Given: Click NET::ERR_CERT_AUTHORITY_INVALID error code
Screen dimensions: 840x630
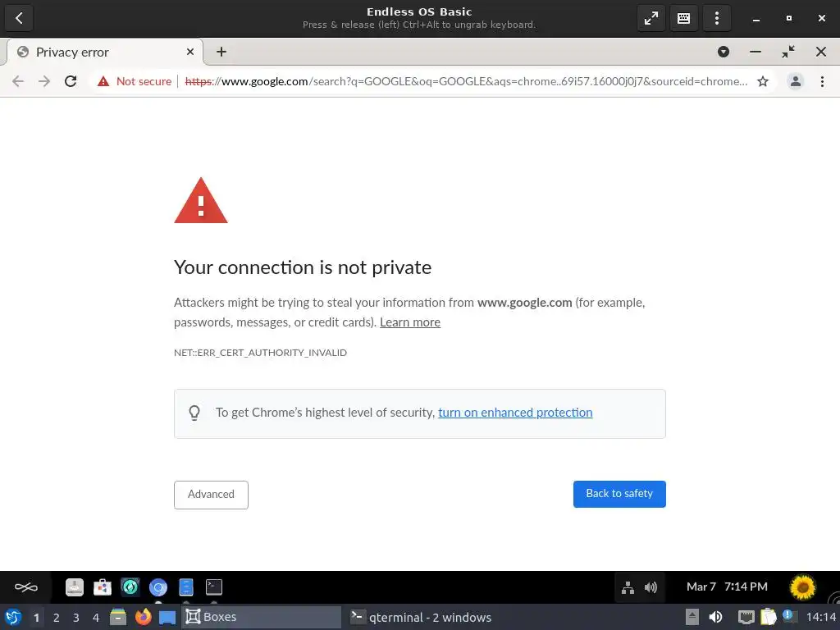Looking at the screenshot, I should pyautogui.click(x=260, y=353).
